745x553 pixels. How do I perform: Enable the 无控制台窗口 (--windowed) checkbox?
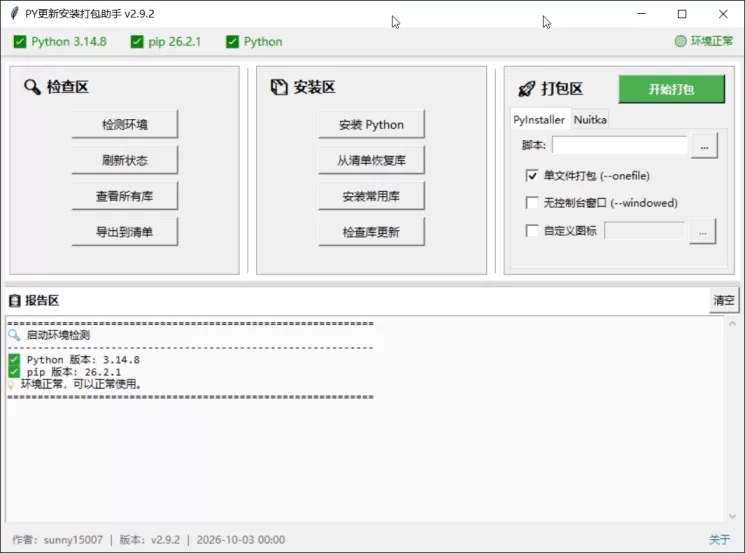532,203
